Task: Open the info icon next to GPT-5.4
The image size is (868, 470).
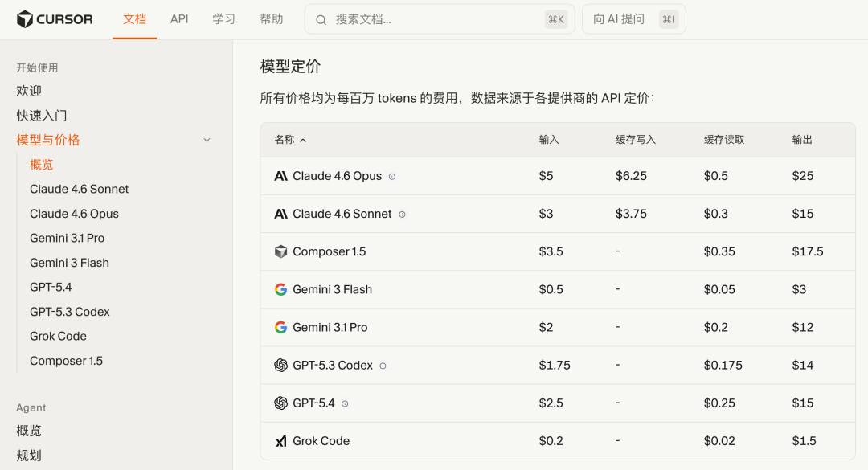Action: (x=344, y=403)
